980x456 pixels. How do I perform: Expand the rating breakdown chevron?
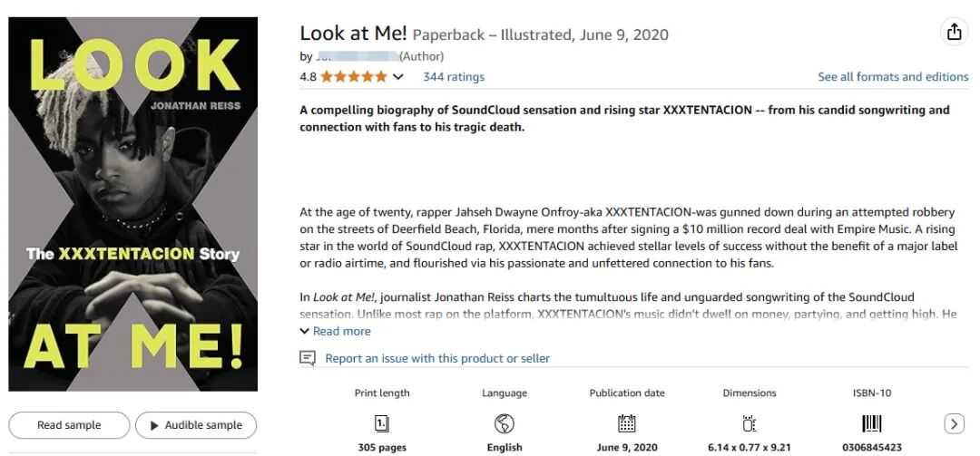(398, 77)
